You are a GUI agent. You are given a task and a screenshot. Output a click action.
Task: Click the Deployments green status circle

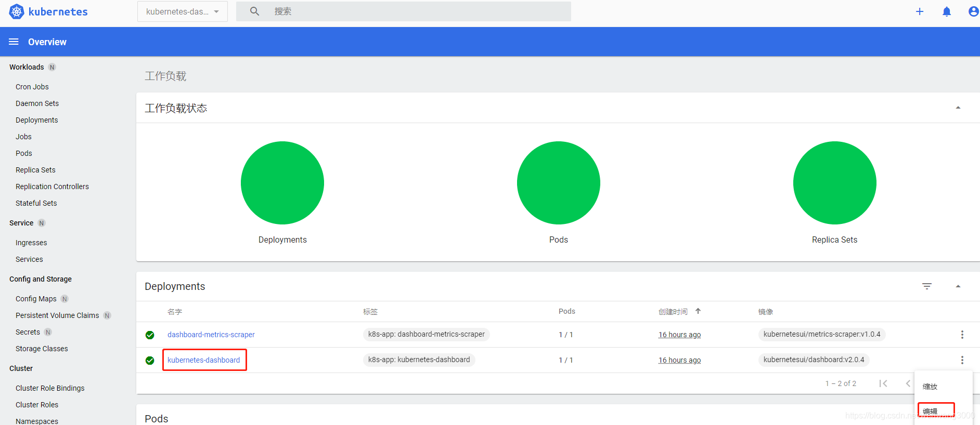282,183
